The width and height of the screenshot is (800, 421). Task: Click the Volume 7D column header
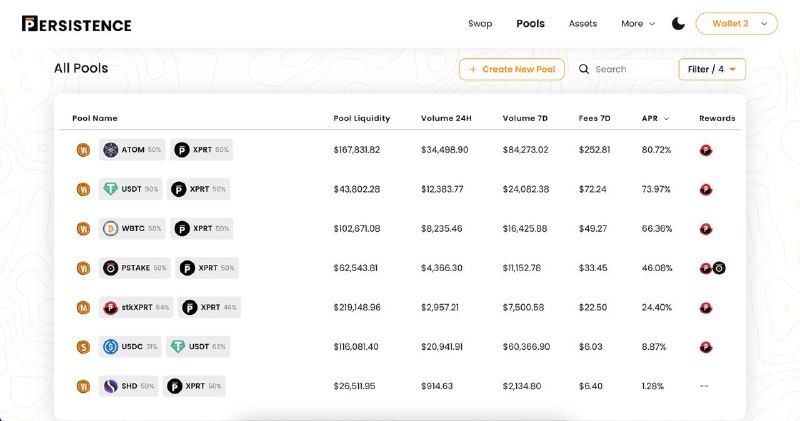click(525, 118)
